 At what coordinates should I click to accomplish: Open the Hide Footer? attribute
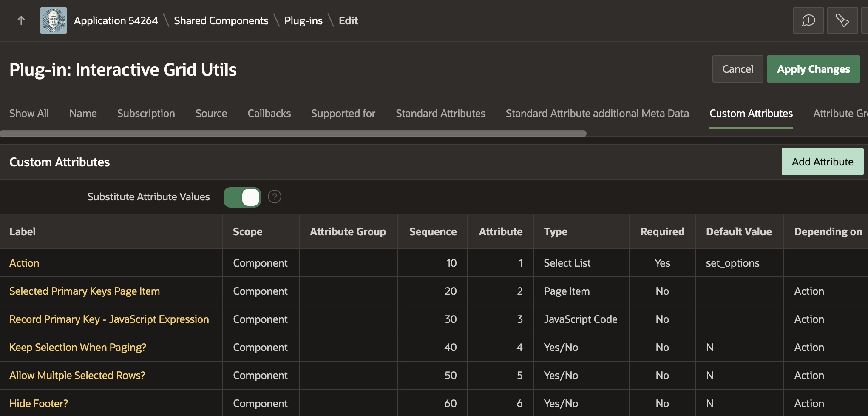click(x=39, y=404)
